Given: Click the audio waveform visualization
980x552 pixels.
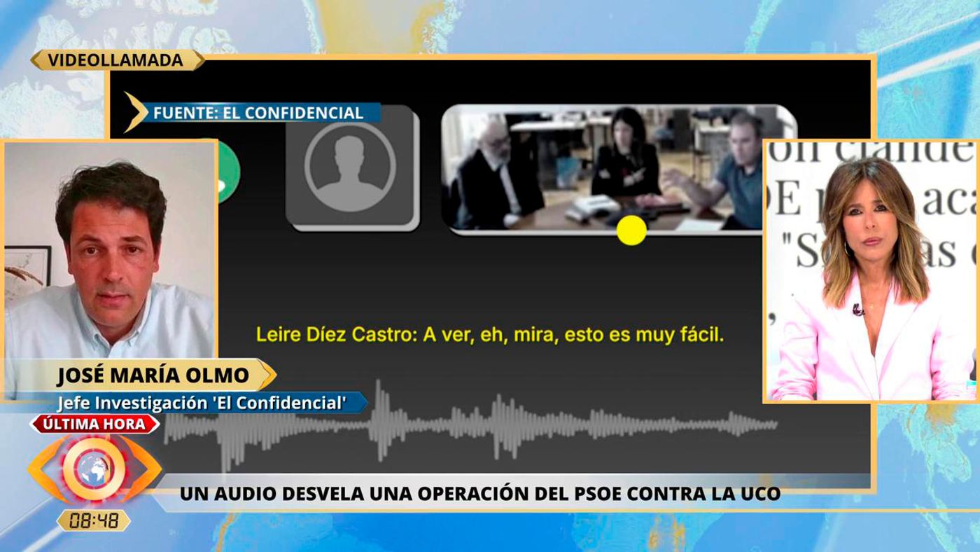Looking at the screenshot, I should tap(470, 425).
